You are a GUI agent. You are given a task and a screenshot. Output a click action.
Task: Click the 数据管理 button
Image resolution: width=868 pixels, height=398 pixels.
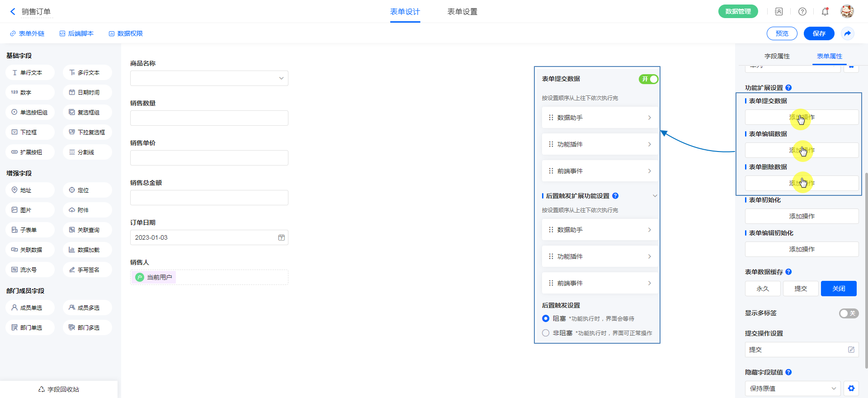pos(738,12)
